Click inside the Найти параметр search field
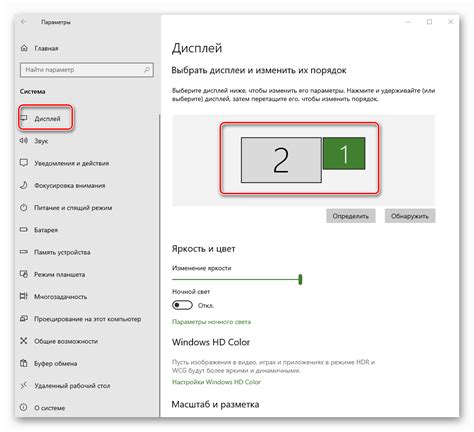 (87, 70)
